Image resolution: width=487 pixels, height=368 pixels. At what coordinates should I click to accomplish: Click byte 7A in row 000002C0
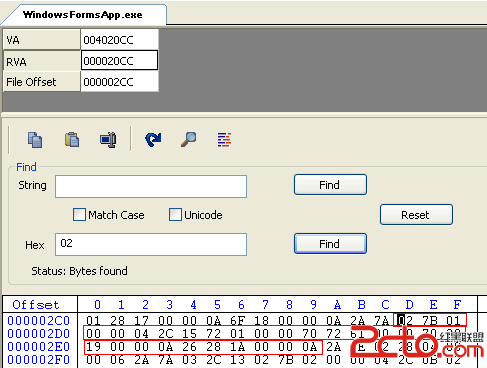coord(381,321)
